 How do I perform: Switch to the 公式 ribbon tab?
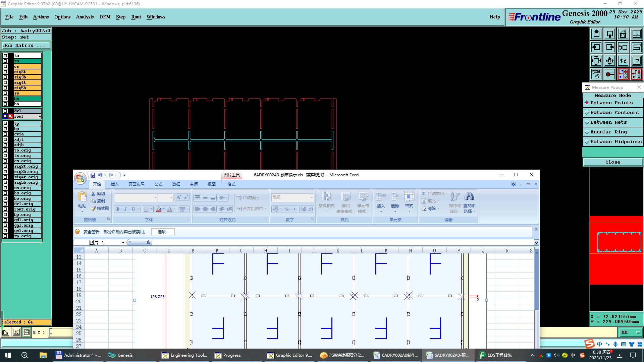click(x=158, y=184)
